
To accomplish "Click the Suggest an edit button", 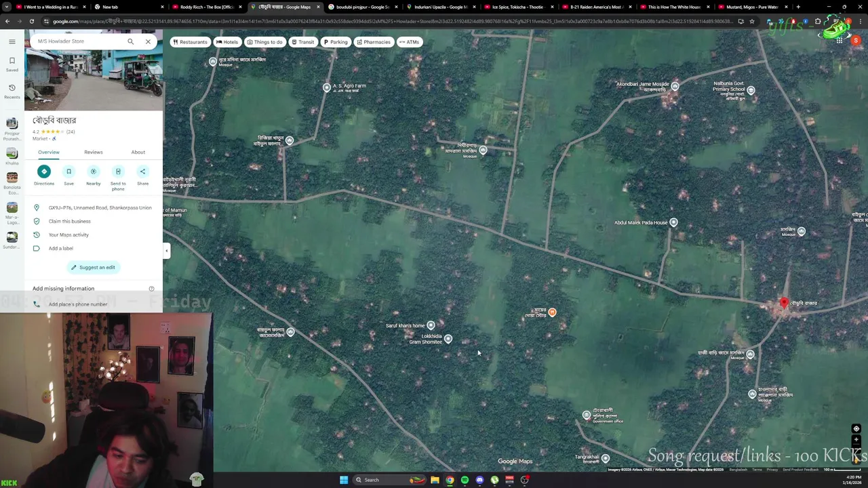I will coord(94,267).
